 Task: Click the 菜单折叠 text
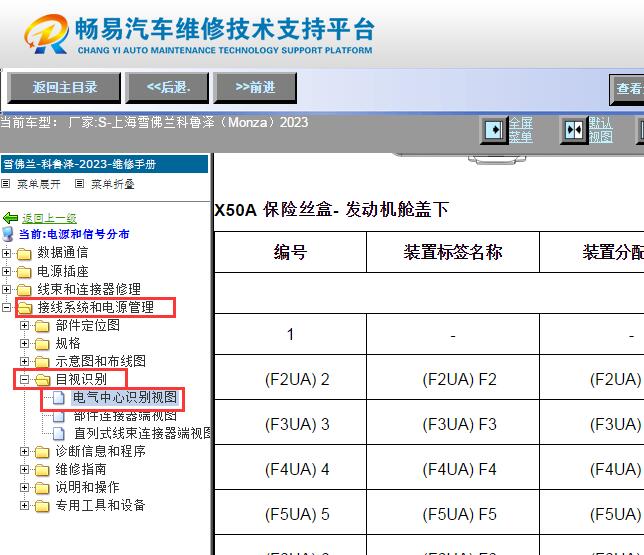pos(113,184)
